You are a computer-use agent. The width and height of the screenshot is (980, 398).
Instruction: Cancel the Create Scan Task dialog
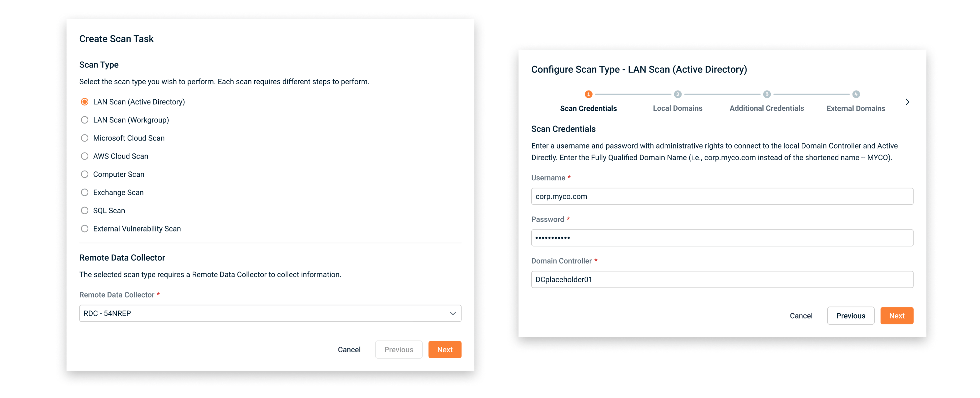[349, 350]
